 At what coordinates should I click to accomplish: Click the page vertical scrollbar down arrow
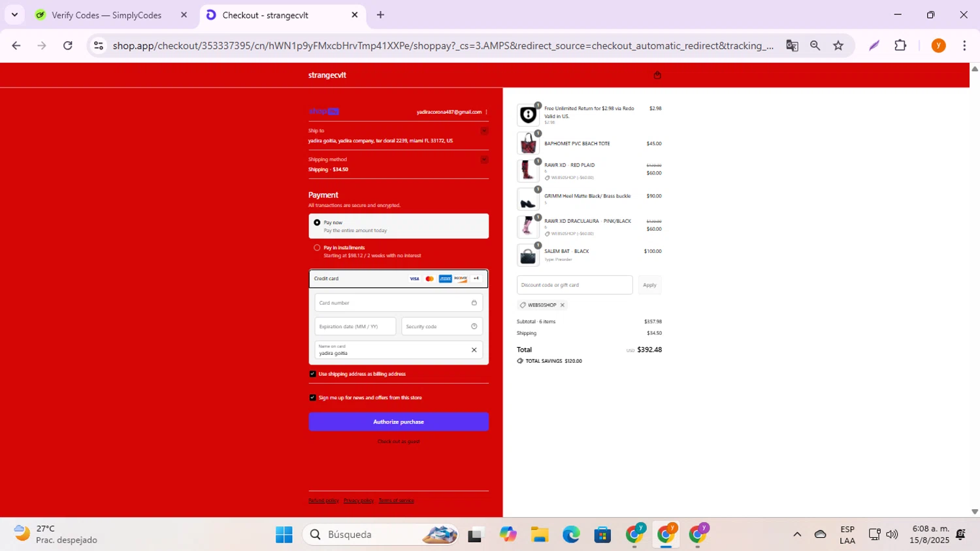[975, 512]
